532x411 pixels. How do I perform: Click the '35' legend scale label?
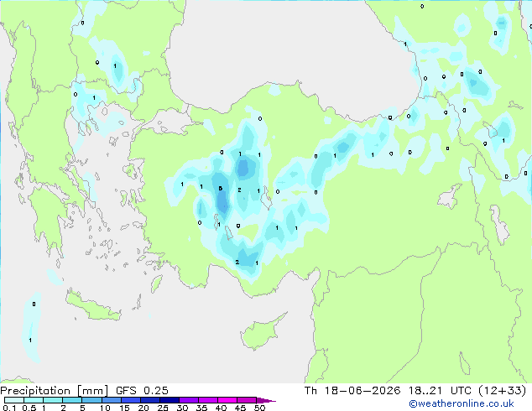[201, 408]
